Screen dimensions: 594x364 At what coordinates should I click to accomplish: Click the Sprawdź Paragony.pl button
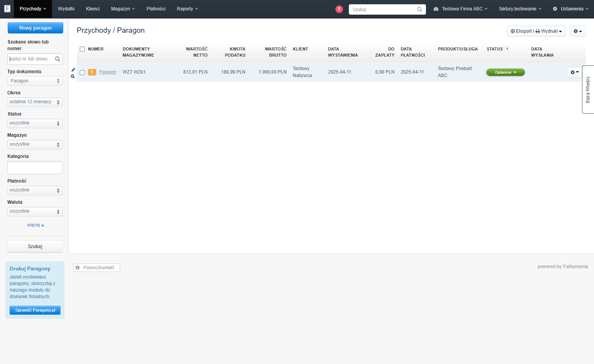(x=35, y=310)
